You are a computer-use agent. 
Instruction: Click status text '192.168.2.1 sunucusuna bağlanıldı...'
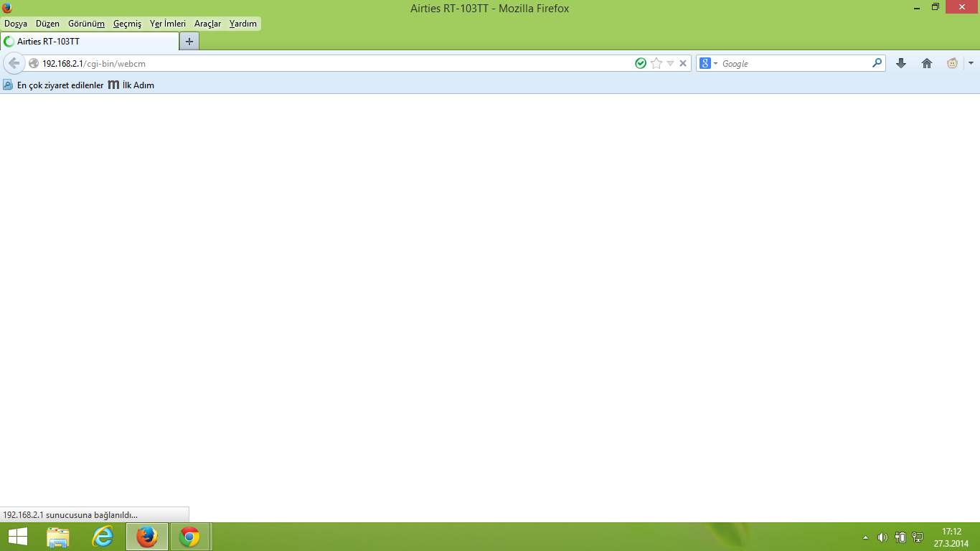(x=70, y=515)
